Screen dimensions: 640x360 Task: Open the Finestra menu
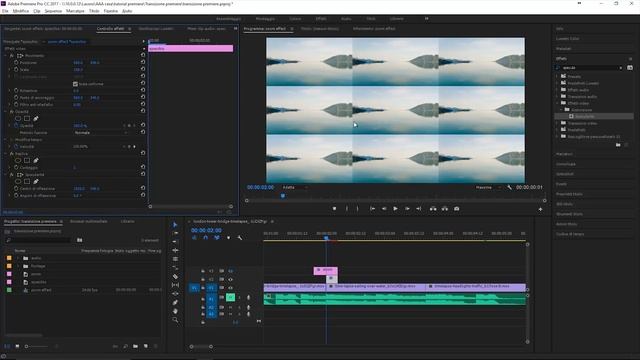click(111, 11)
